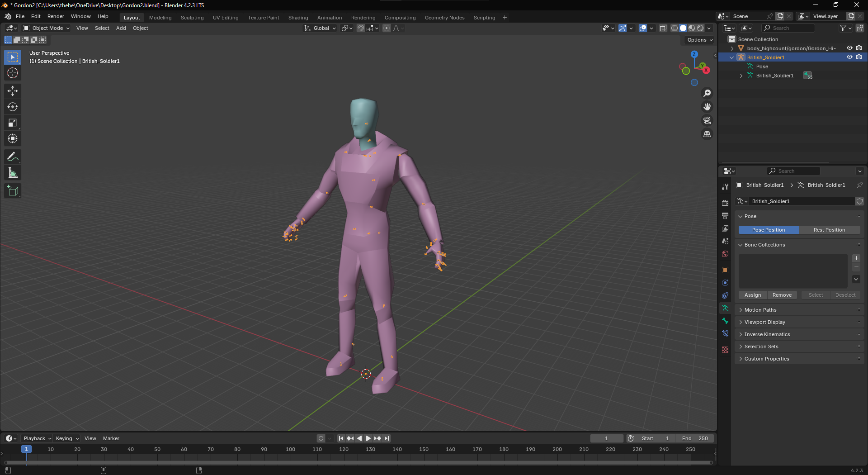Activate the Annotate tool

tap(13, 157)
